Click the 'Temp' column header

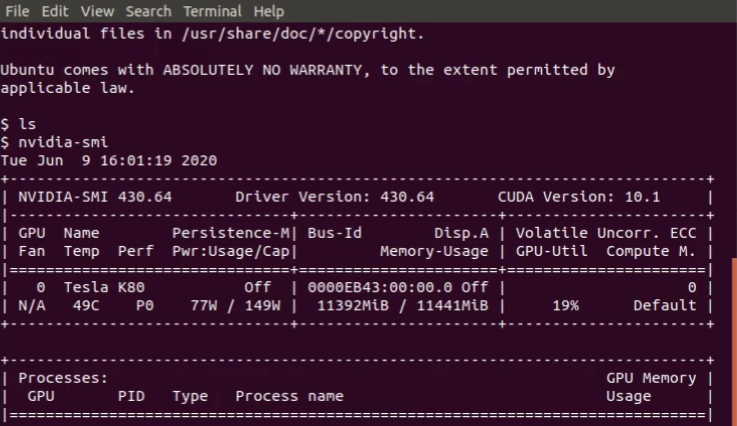[82, 251]
